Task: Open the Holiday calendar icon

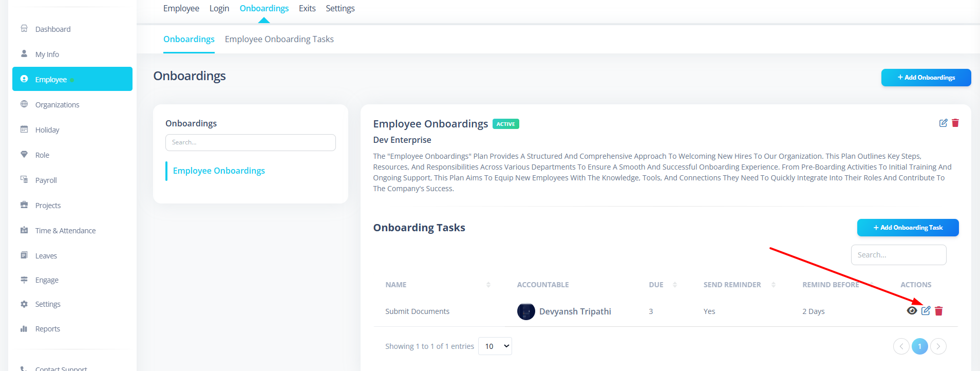Action: (24, 129)
